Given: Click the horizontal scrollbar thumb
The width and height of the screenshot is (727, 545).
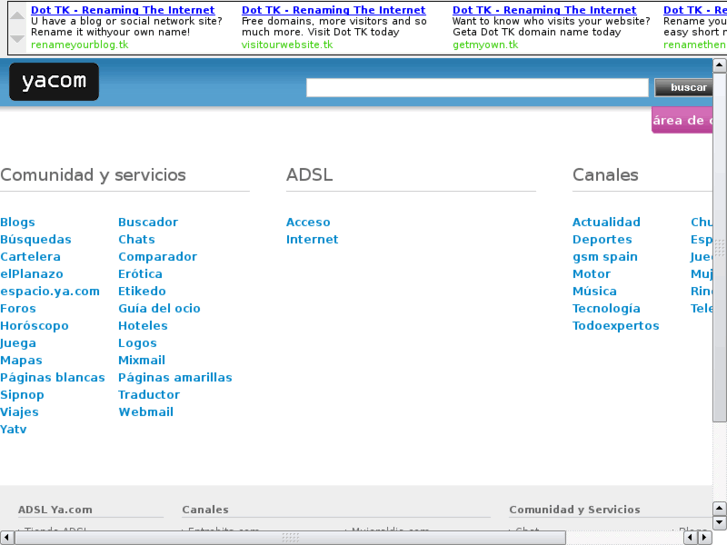Looking at the screenshot, I should point(290,537).
